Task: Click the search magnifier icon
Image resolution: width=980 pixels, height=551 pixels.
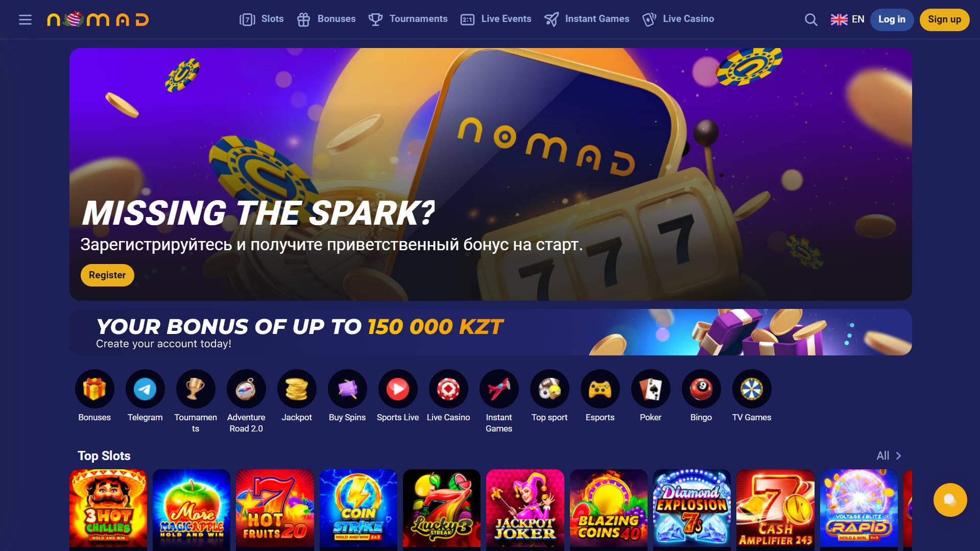Action: tap(811, 19)
